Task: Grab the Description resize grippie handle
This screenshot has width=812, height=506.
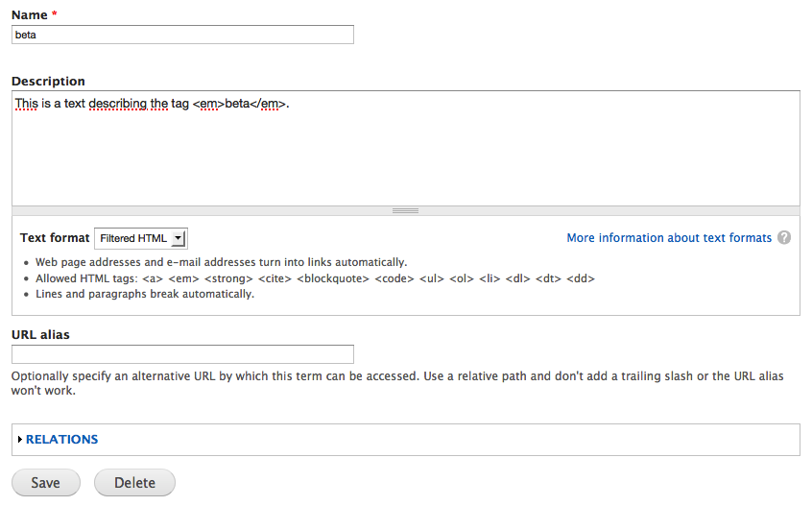Action: (x=405, y=210)
